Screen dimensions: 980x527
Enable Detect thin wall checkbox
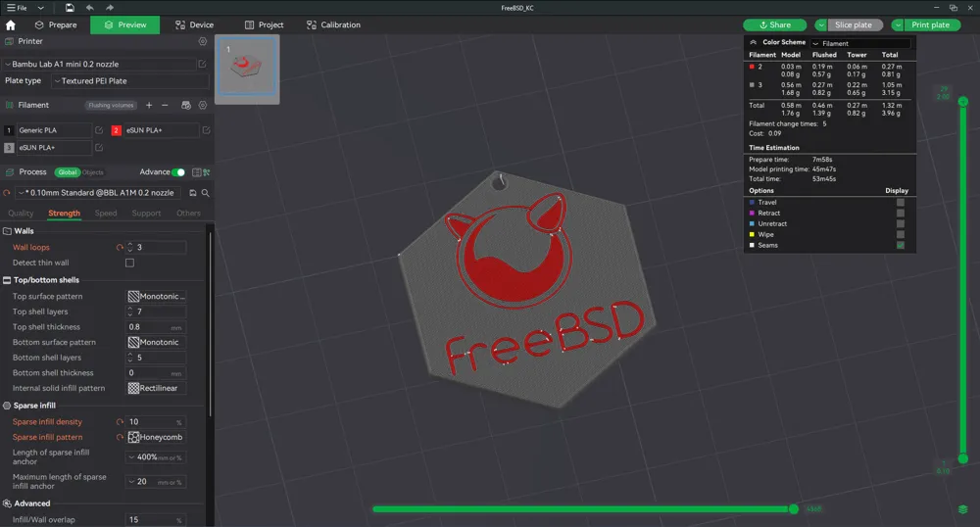coord(129,263)
